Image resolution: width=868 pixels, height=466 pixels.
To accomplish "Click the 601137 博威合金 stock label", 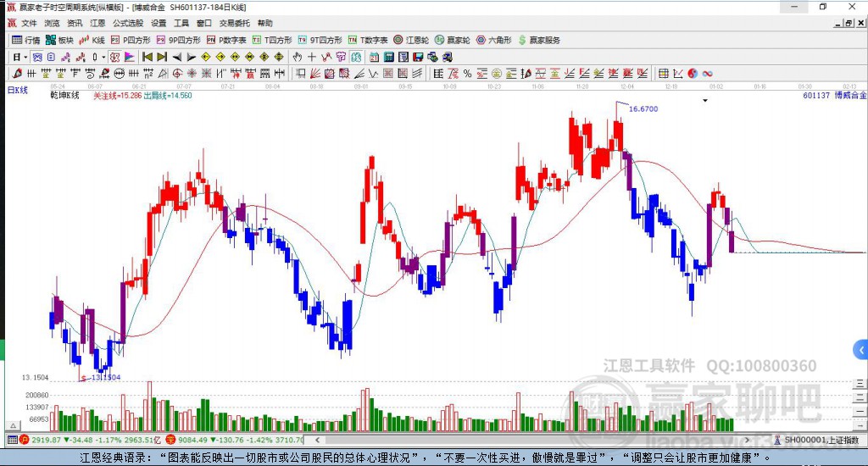I will (834, 95).
